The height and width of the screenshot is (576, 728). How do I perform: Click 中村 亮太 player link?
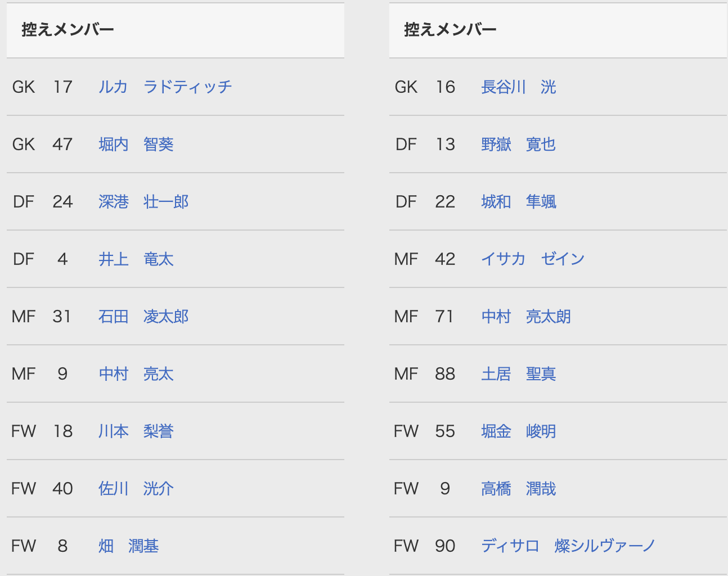tap(136, 374)
